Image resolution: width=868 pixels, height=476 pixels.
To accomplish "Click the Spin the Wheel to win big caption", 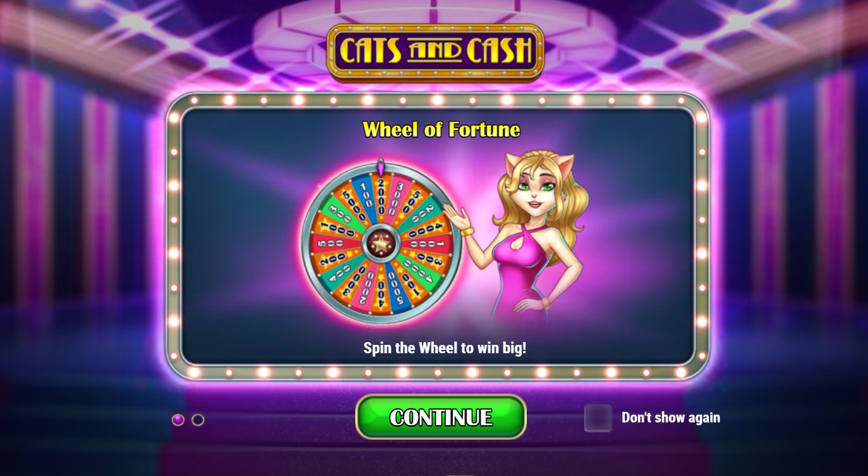I will pos(445,348).
